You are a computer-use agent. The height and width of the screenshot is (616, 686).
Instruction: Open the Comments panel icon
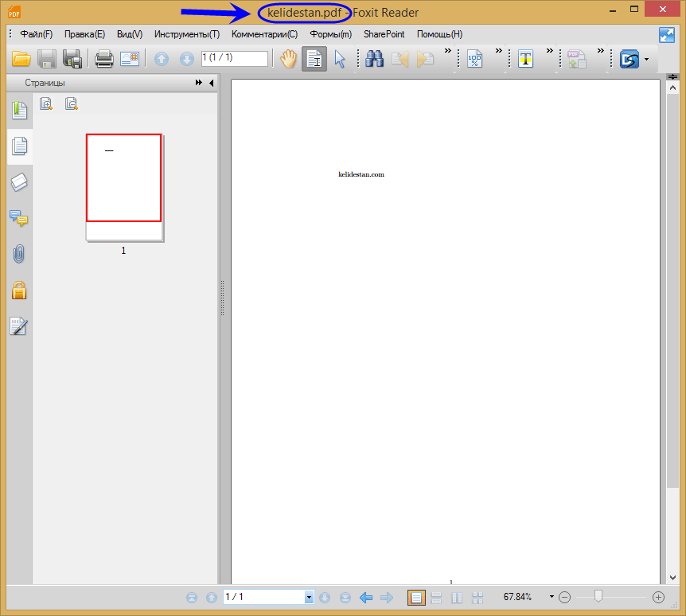pos(19,218)
